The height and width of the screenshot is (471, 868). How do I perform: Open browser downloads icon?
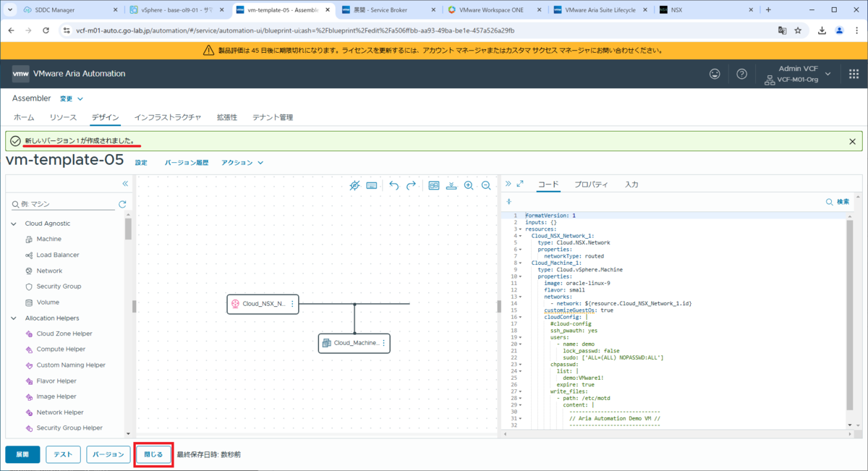click(x=822, y=30)
